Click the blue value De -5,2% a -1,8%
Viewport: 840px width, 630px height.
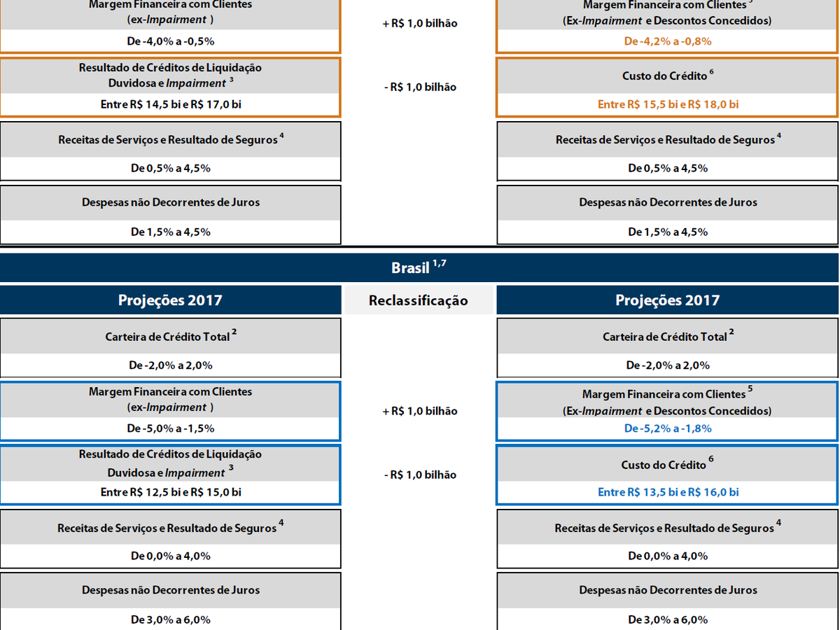pos(667,428)
